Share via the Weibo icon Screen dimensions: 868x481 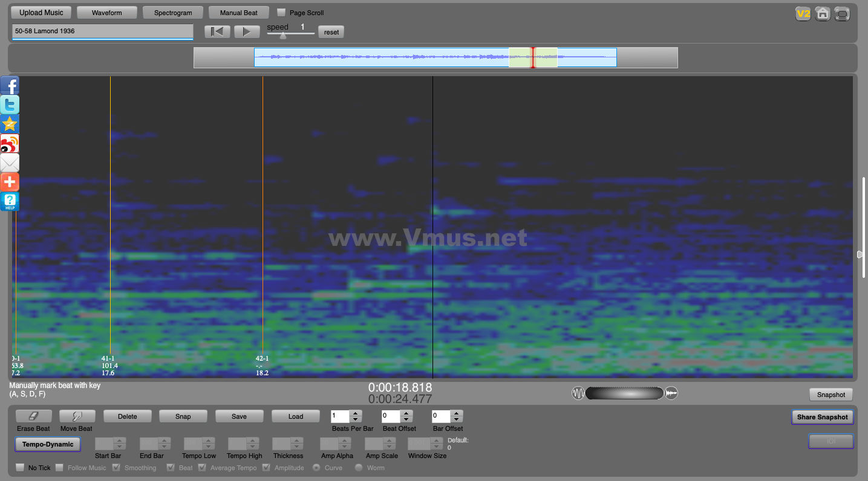click(x=10, y=143)
